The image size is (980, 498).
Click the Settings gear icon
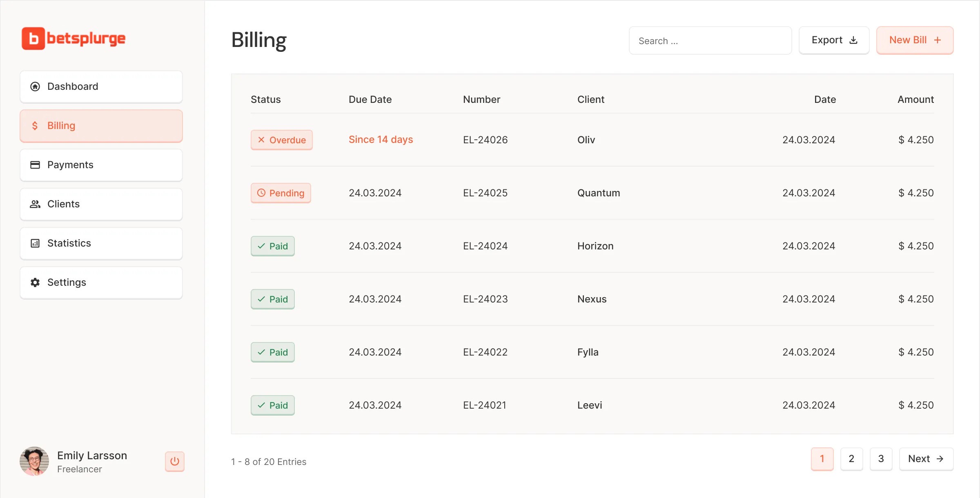35,282
